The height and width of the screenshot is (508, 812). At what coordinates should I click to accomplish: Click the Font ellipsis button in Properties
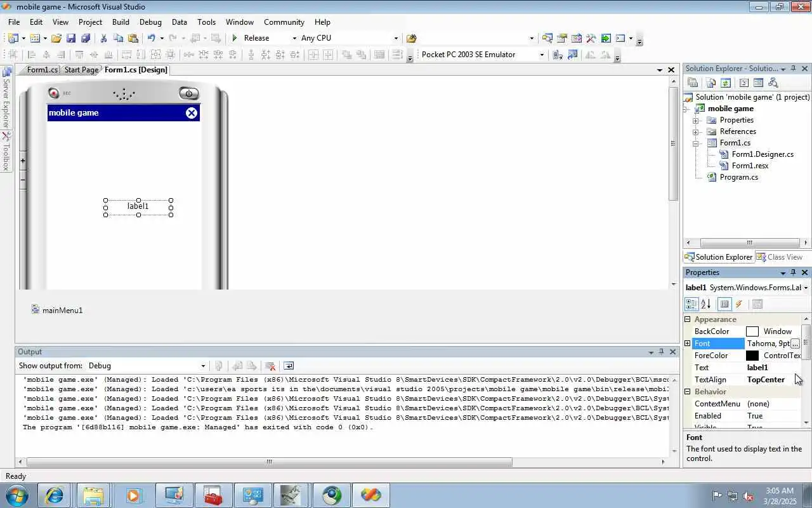[795, 344]
